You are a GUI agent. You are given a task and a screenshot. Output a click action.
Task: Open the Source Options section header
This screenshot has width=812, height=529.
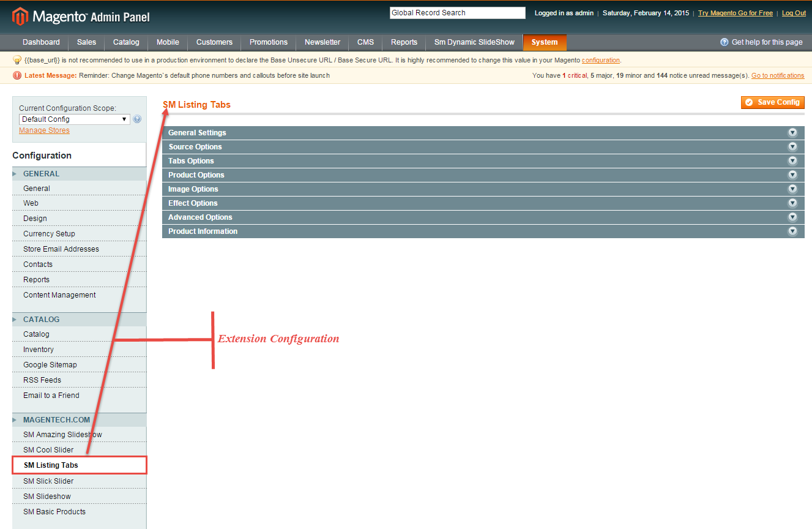[483, 147]
